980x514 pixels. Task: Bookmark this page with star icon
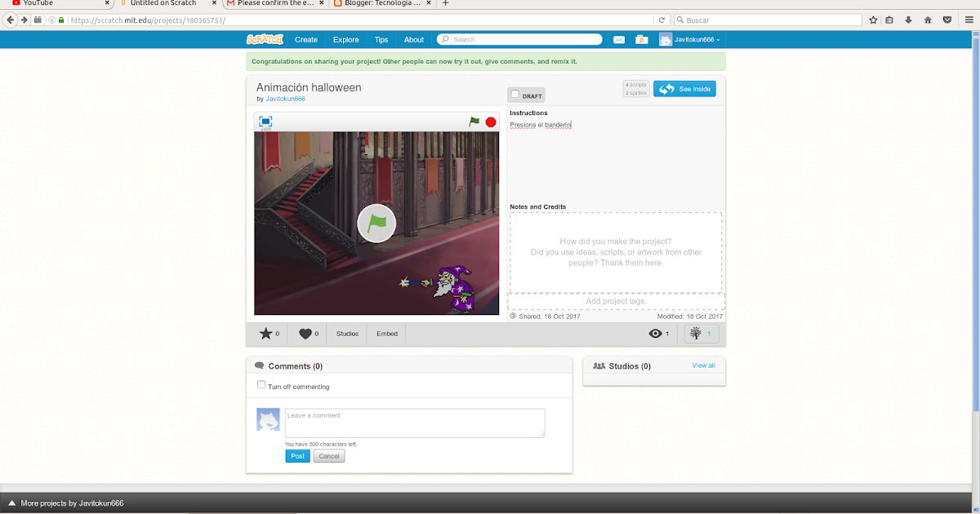tap(873, 20)
